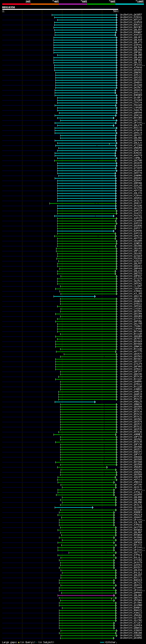
Task: Click the label UniRef100_Q9S943
Action: [x=131, y=70]
